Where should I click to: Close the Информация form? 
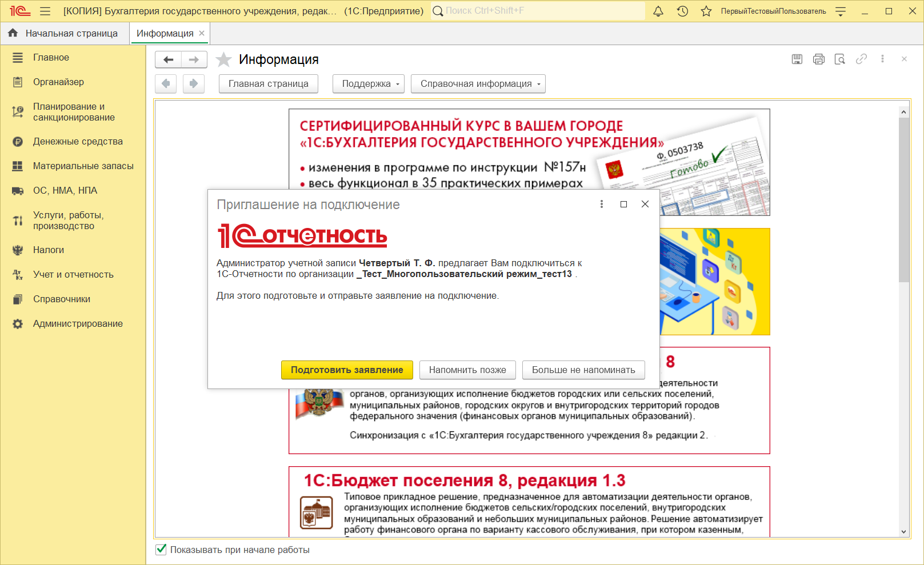click(x=904, y=59)
